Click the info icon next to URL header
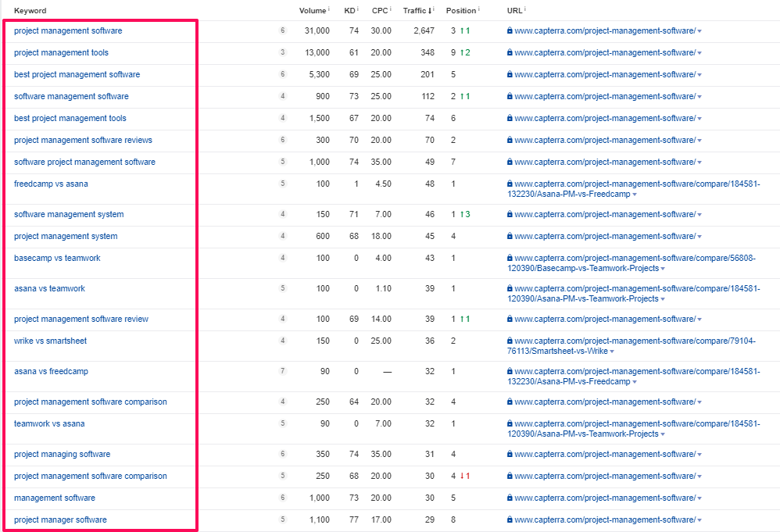This screenshot has height=532, width=780. (x=525, y=9)
